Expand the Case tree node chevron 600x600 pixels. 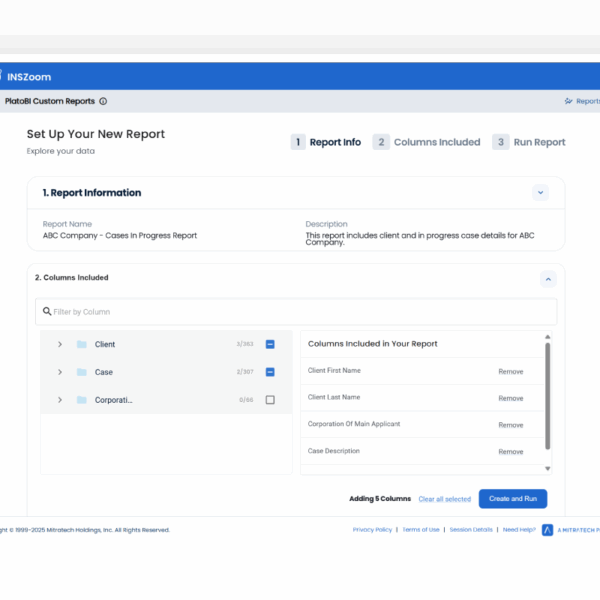(x=60, y=372)
